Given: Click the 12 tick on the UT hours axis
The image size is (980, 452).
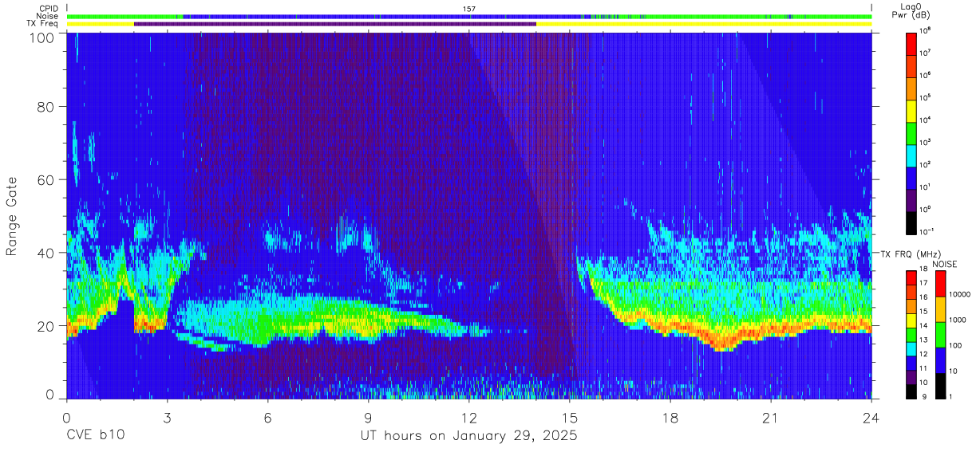Looking at the screenshot, I should pos(469,418).
